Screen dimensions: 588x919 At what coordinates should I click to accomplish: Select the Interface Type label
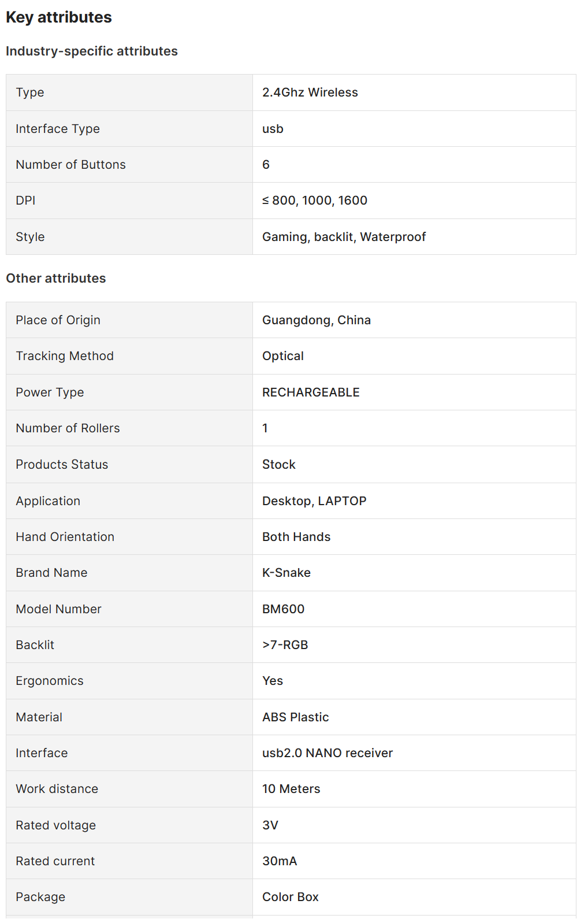[58, 129]
